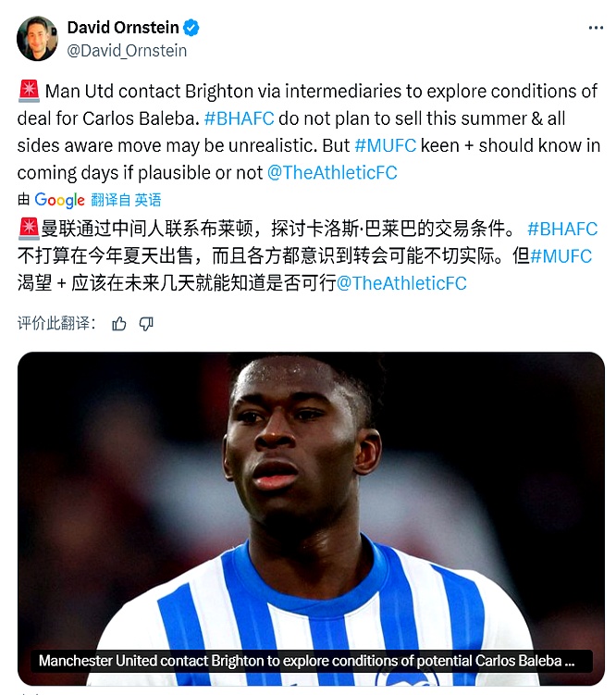
Task: Click the 评价此翻译 rate translation label
Action: [56, 324]
